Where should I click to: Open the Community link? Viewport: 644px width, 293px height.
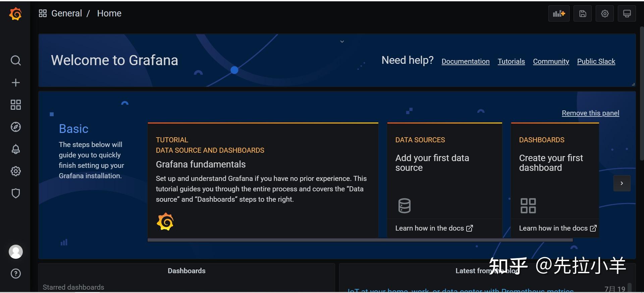coord(551,61)
